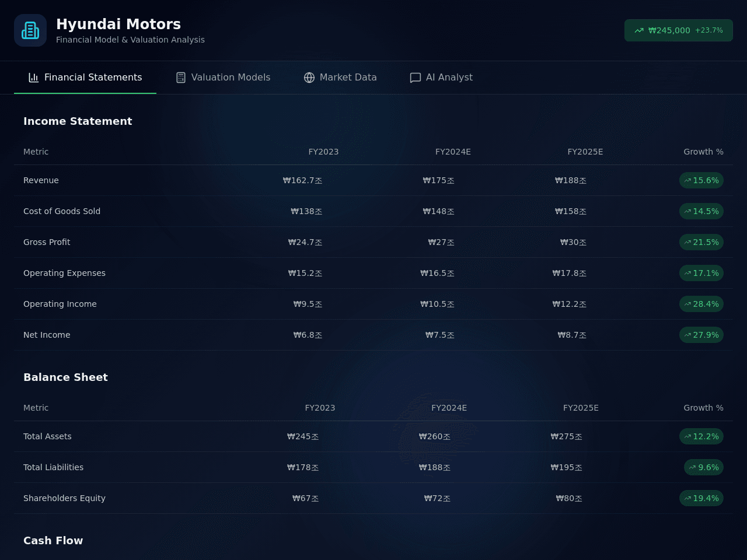747x560 pixels.
Task: Click the FY2025E column header in Balance Sheet
Action: [x=581, y=408]
